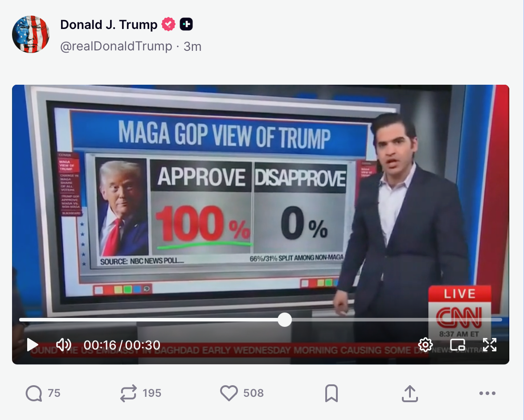The height and width of the screenshot is (420, 524).
Task: Share the post via upload icon
Action: (410, 393)
